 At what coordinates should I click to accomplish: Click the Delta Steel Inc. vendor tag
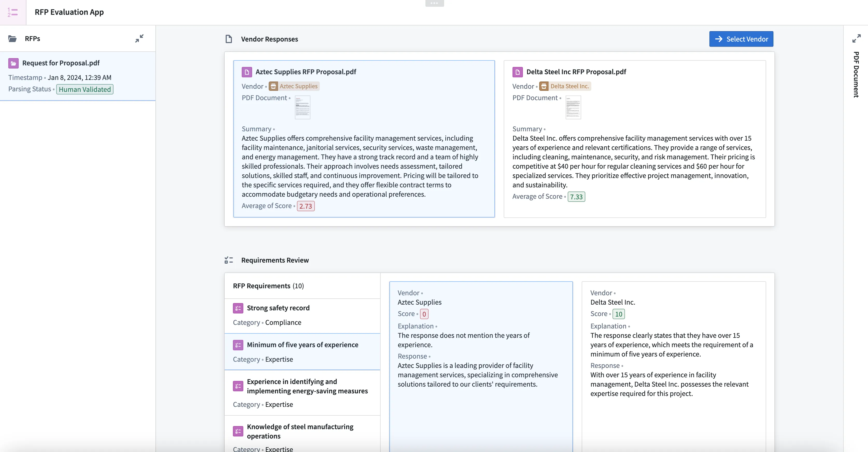(565, 86)
